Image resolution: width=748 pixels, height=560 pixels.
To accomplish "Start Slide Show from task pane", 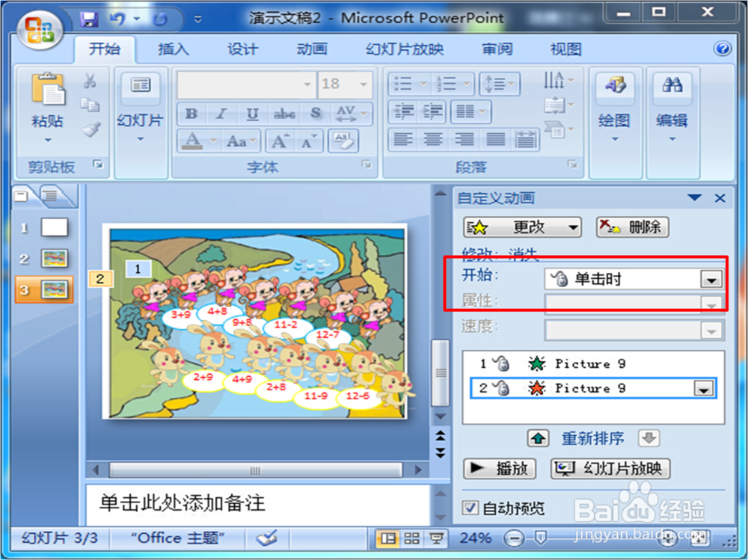I will [610, 469].
